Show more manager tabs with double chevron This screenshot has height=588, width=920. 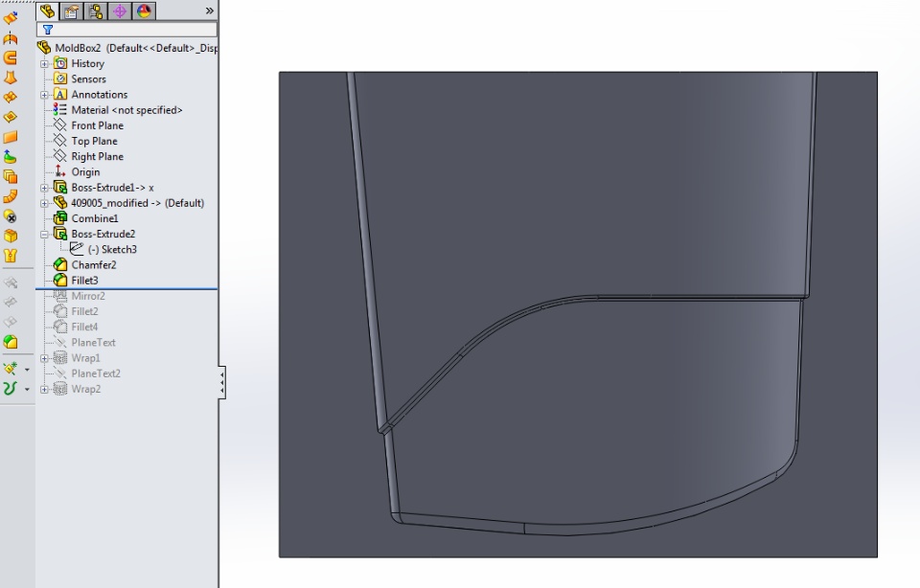click(210, 11)
